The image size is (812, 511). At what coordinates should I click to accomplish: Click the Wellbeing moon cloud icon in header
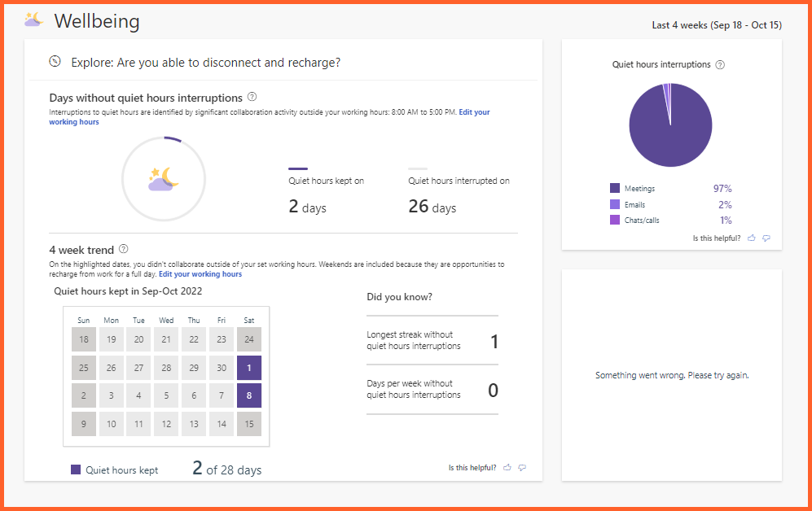33,20
